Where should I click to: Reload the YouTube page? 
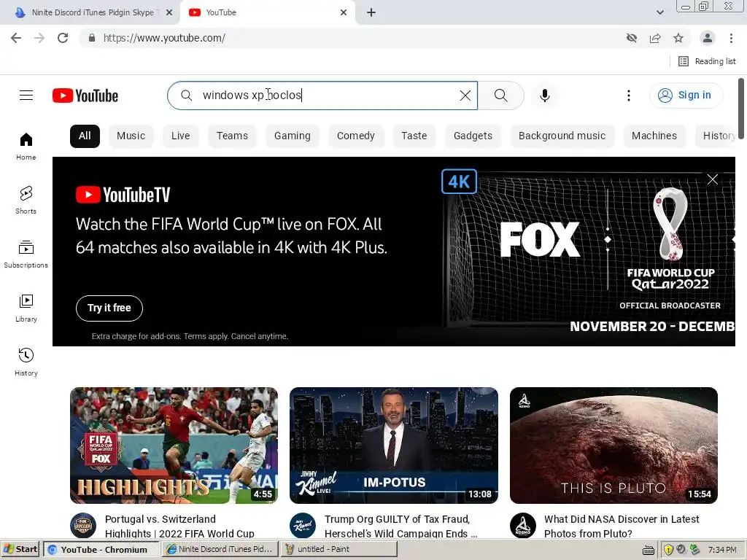(x=63, y=38)
